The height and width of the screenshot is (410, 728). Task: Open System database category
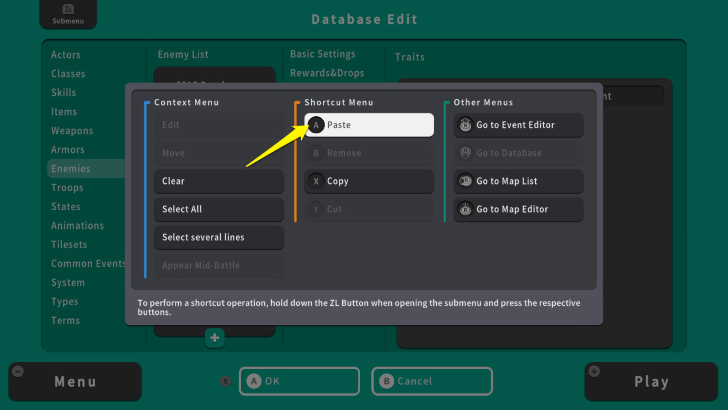click(x=68, y=283)
